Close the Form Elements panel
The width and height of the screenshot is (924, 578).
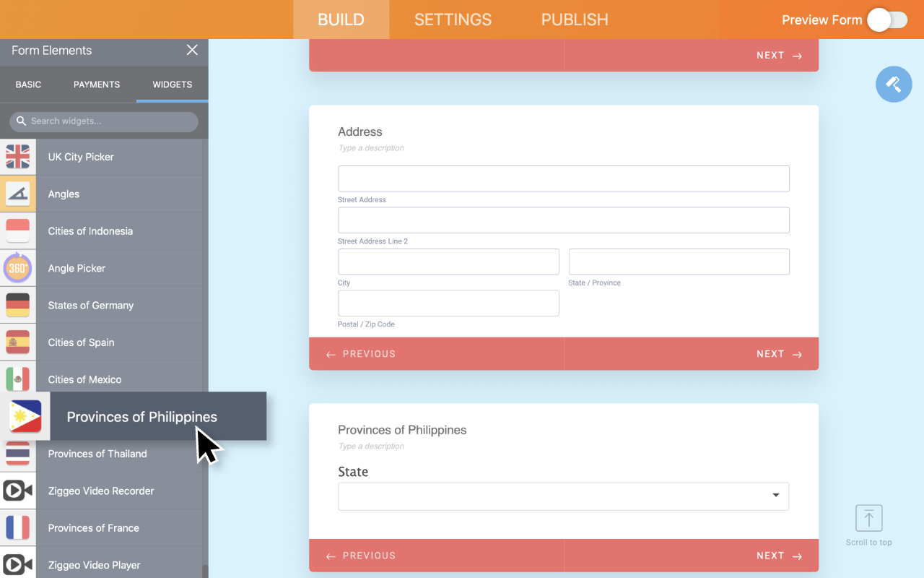coord(192,50)
